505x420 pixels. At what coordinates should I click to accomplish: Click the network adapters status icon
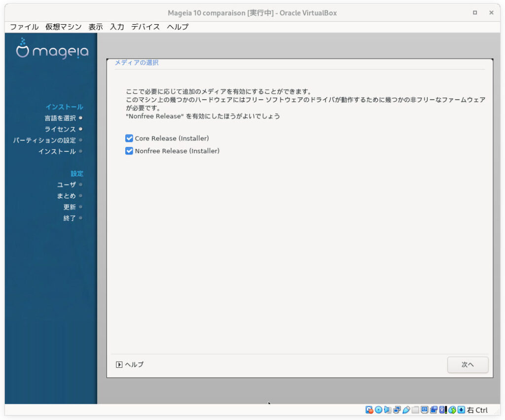[x=397, y=410]
